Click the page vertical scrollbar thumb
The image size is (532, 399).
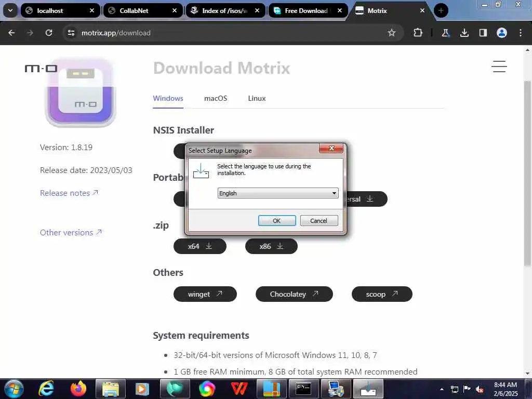(x=528, y=173)
